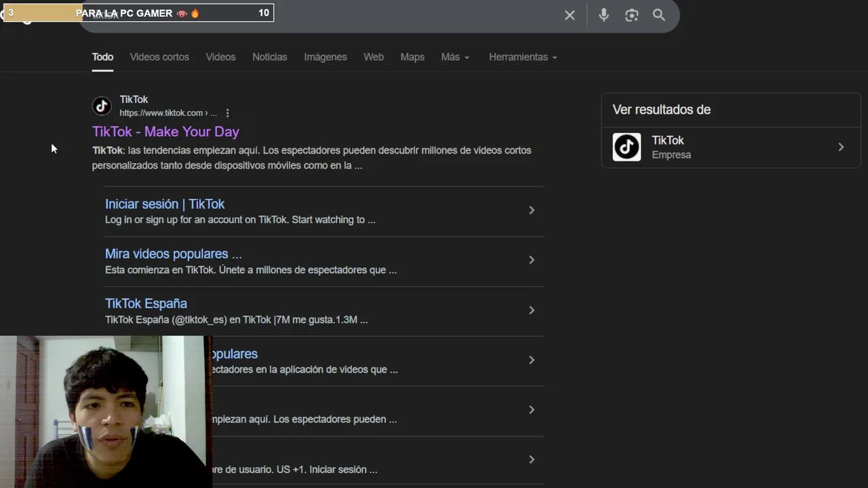Screen dimensions: 868x488
Task: Switch to the Web tab
Action: click(374, 57)
